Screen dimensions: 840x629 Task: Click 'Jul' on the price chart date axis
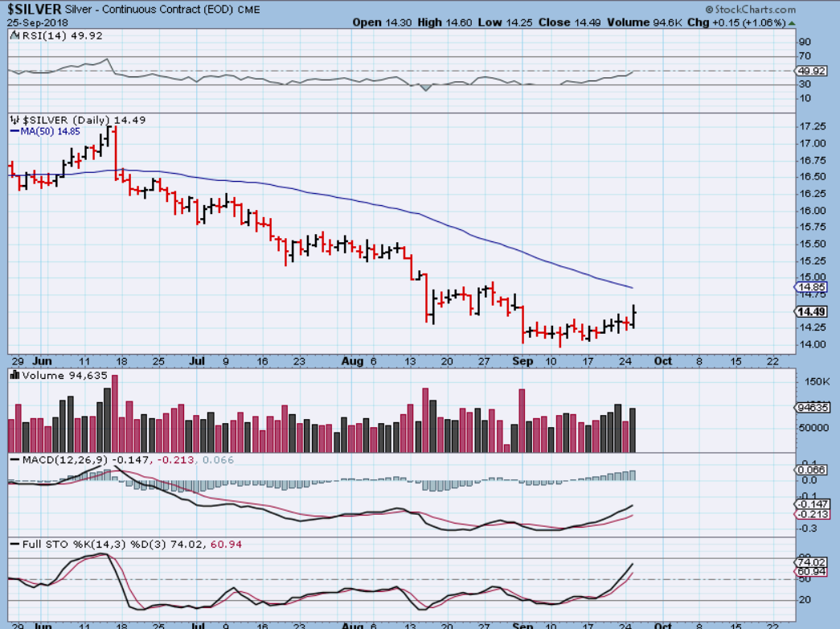point(197,361)
